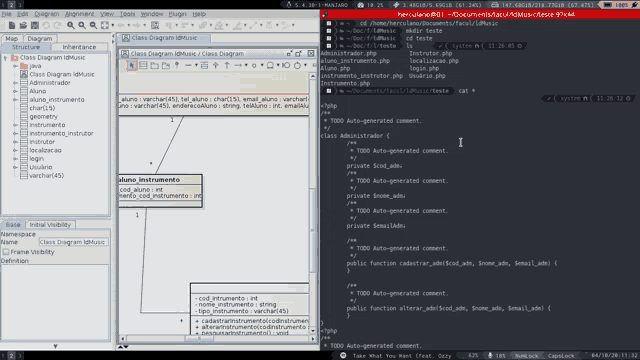Viewport: 640px width, 360px height.
Task: Select varchar(45) in the structure tree
Action: (47, 176)
